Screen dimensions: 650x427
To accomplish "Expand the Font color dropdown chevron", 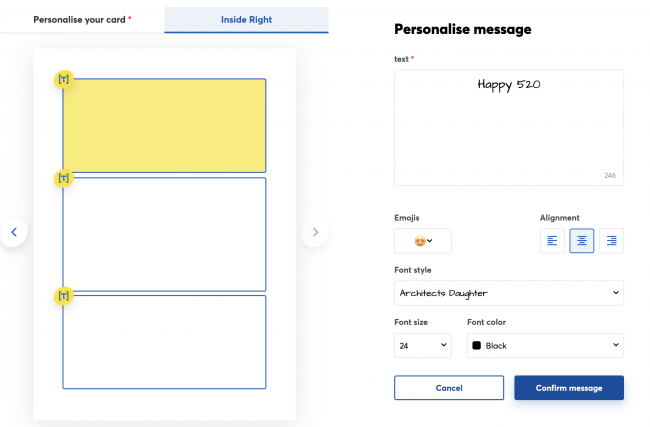I will click(x=616, y=345).
